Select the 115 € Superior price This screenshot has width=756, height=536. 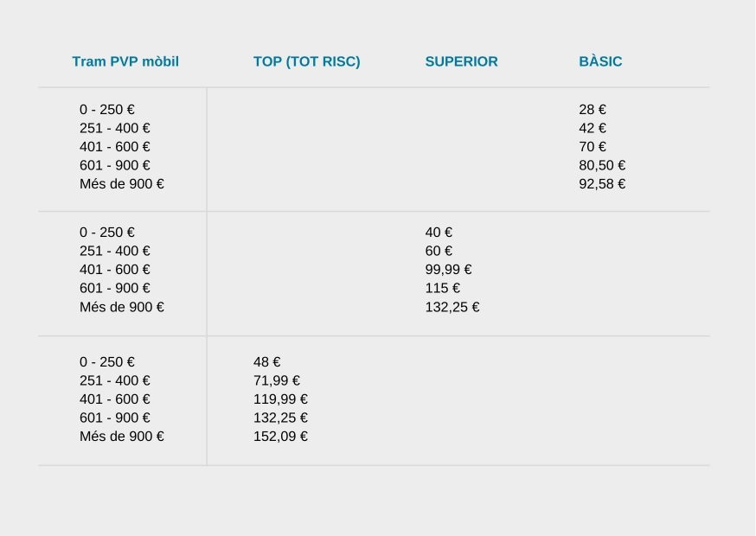[442, 288]
